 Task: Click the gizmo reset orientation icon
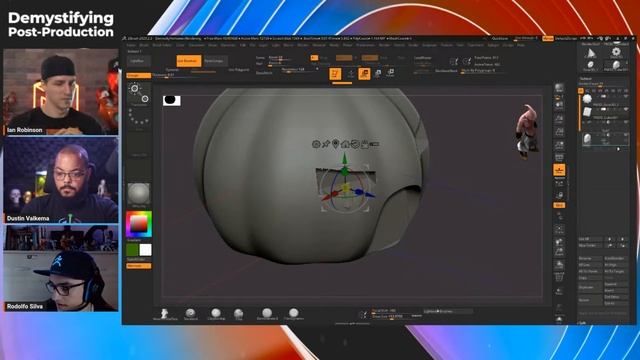(x=355, y=144)
